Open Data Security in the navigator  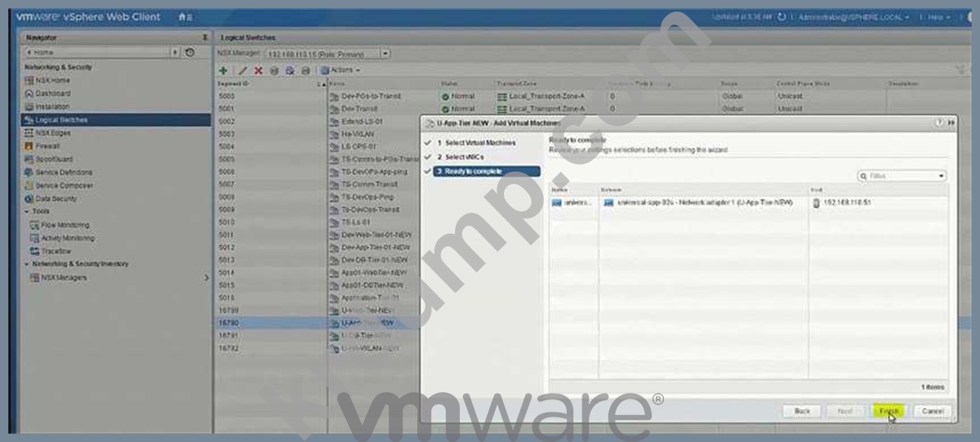(x=51, y=198)
